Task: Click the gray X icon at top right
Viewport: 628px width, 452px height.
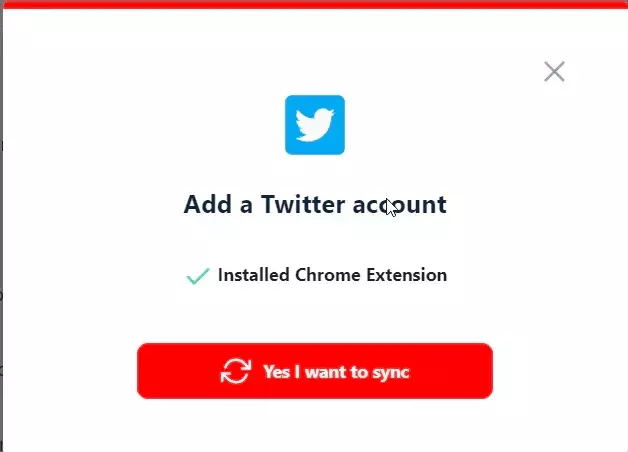Action: tap(554, 72)
